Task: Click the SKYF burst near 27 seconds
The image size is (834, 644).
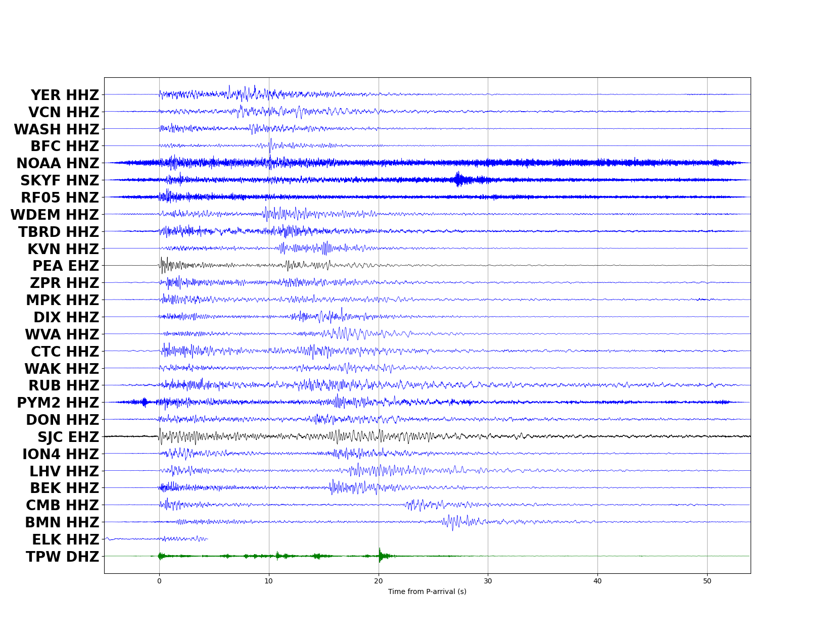Action: [x=458, y=179]
